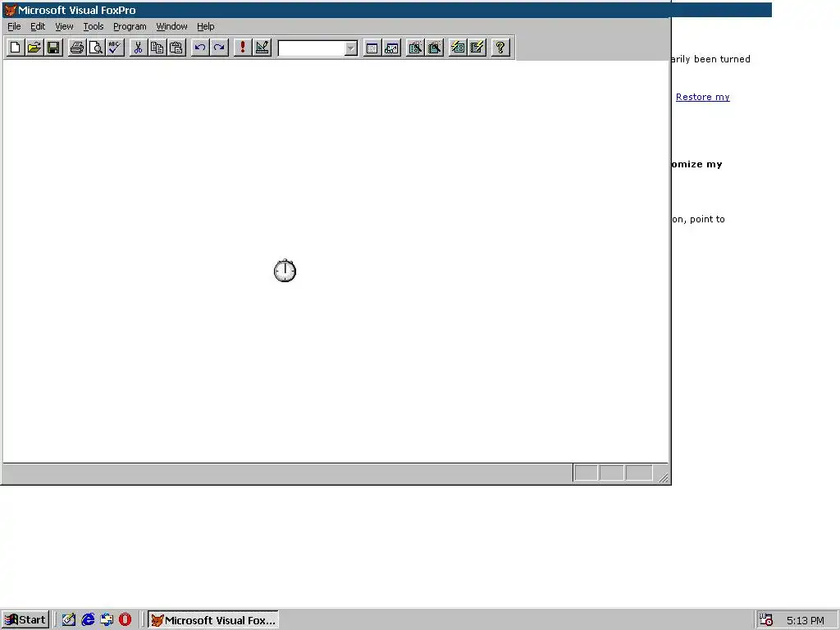Create a new file with the New toolbar icon
840x630 pixels.
point(15,48)
